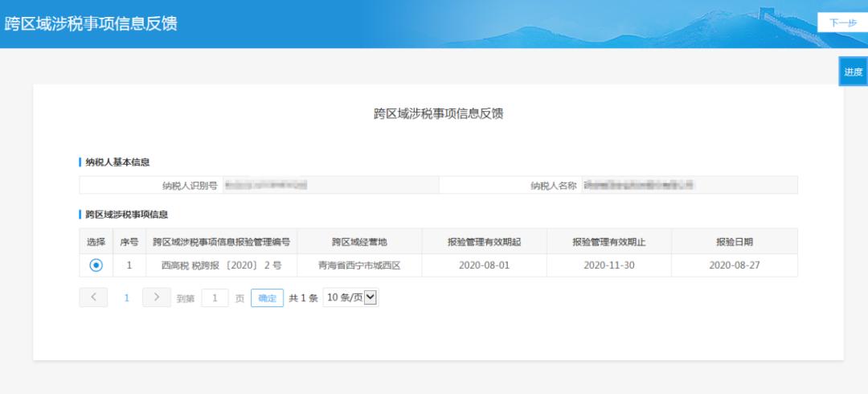Go to next page with right arrow
This screenshot has width=868, height=394.
(x=156, y=298)
